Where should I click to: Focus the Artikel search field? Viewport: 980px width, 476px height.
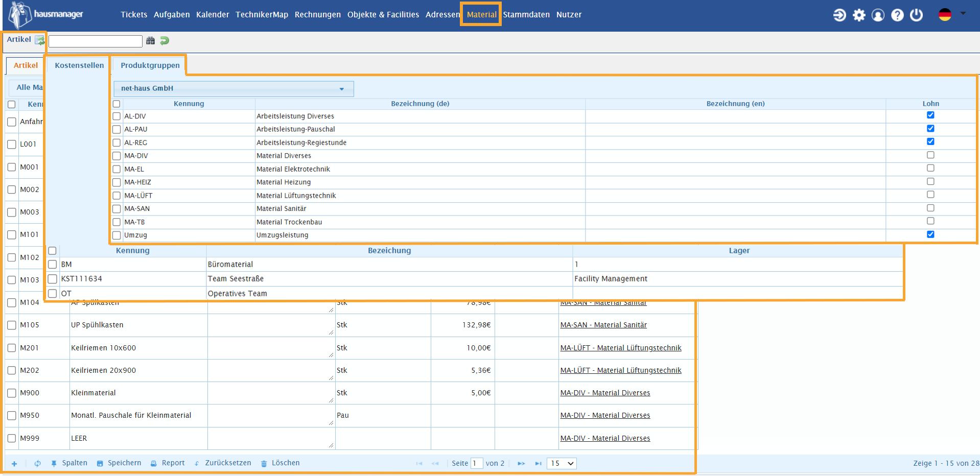point(96,41)
